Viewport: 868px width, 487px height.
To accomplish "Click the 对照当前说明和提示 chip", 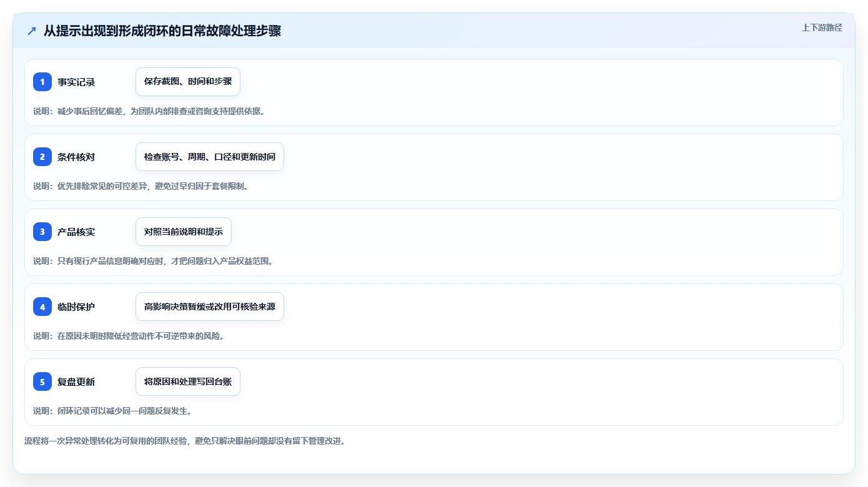I will 184,232.
